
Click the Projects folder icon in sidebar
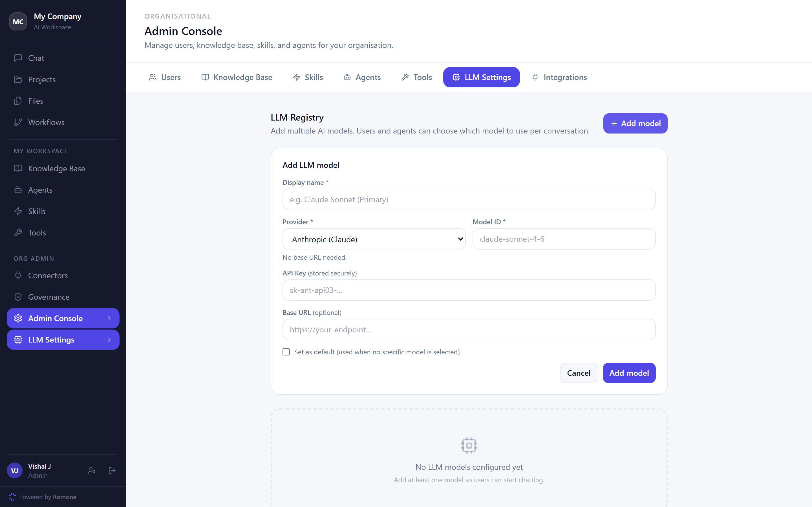(18, 79)
